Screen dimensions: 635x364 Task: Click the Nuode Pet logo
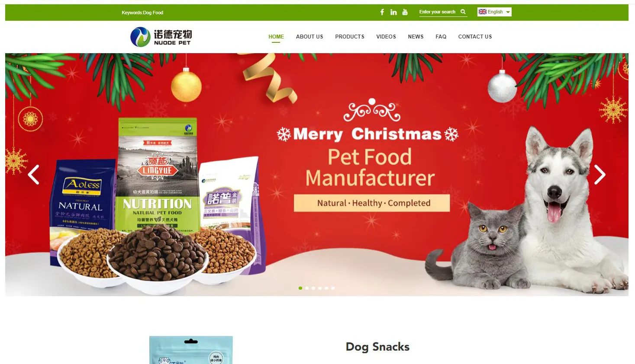(161, 37)
